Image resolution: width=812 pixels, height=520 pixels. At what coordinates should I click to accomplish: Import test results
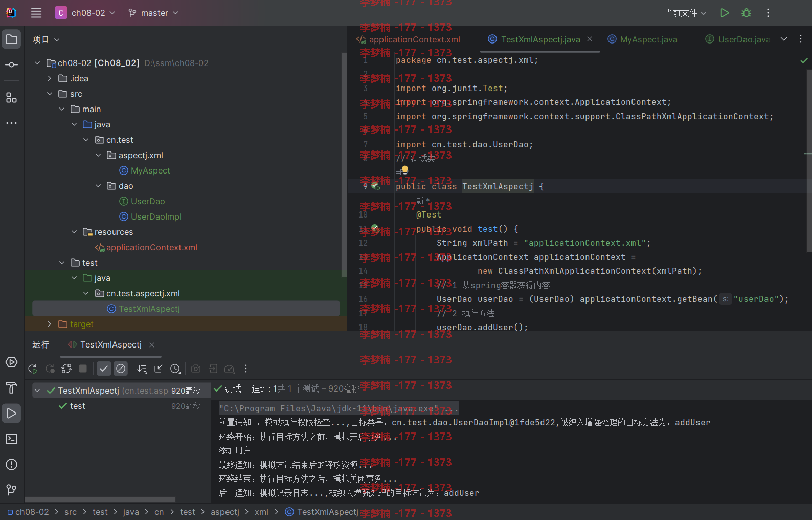213,369
